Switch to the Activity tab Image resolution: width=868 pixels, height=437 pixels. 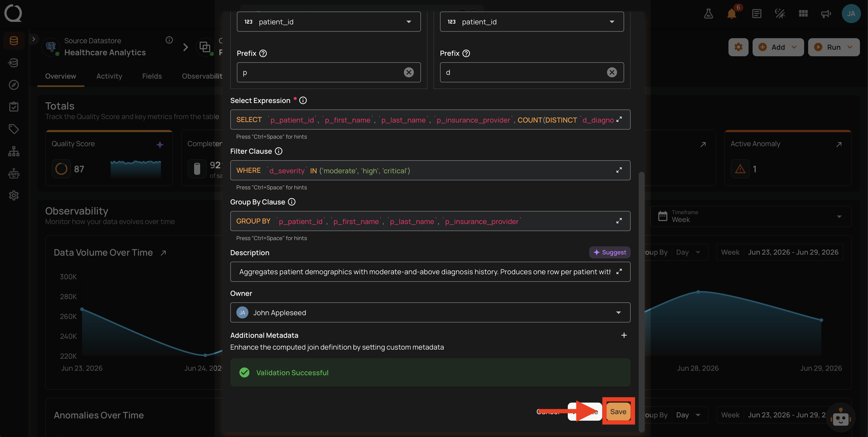tap(109, 76)
